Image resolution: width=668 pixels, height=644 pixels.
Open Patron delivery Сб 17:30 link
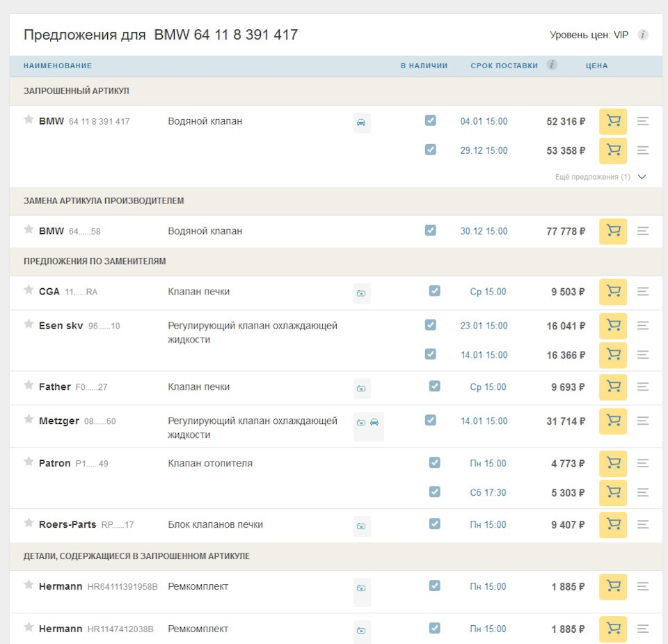coord(488,493)
